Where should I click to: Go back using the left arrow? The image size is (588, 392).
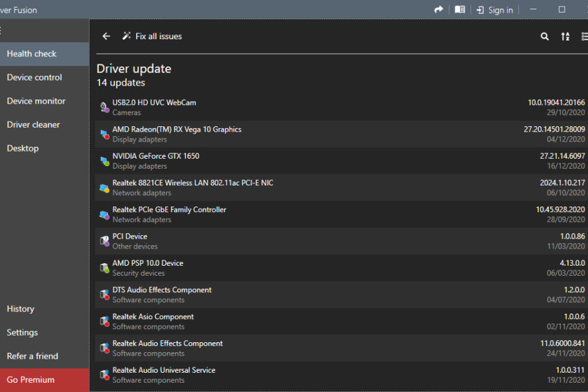[106, 36]
